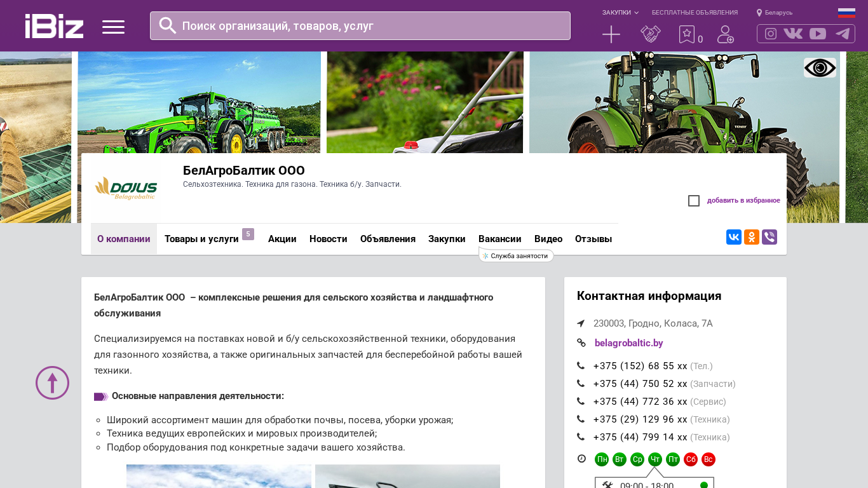Click the БелАгроБалтик ООО company title

(244, 170)
